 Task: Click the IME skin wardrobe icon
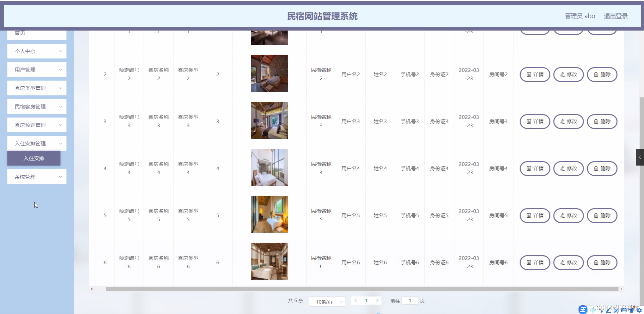[631, 310]
